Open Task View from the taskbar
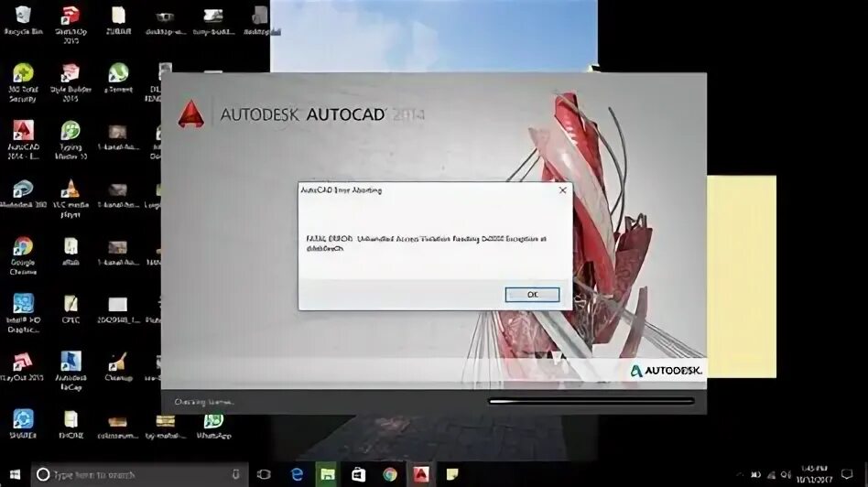868x487 pixels. coord(264,474)
